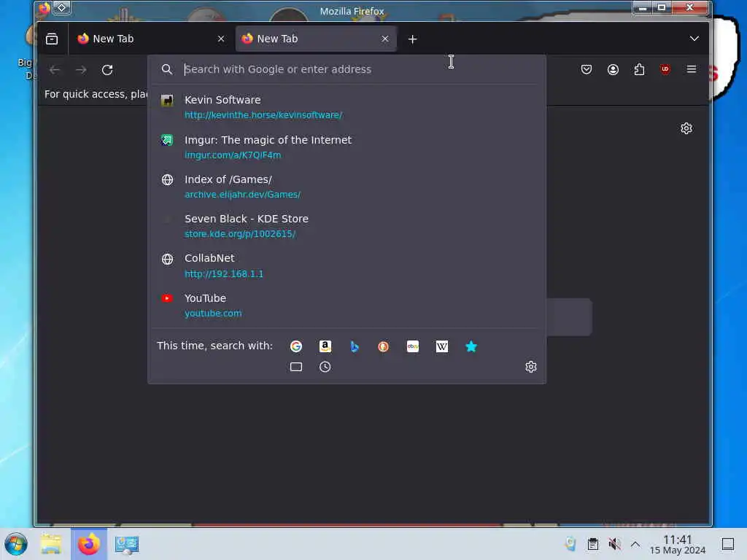Open Imgur: The magic of the Internet

tap(347, 147)
